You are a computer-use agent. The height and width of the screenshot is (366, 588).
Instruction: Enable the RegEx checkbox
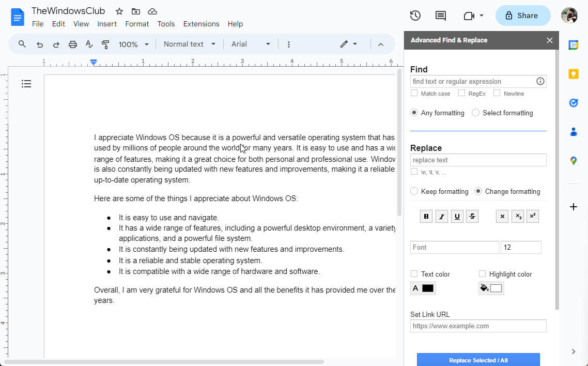(x=460, y=93)
